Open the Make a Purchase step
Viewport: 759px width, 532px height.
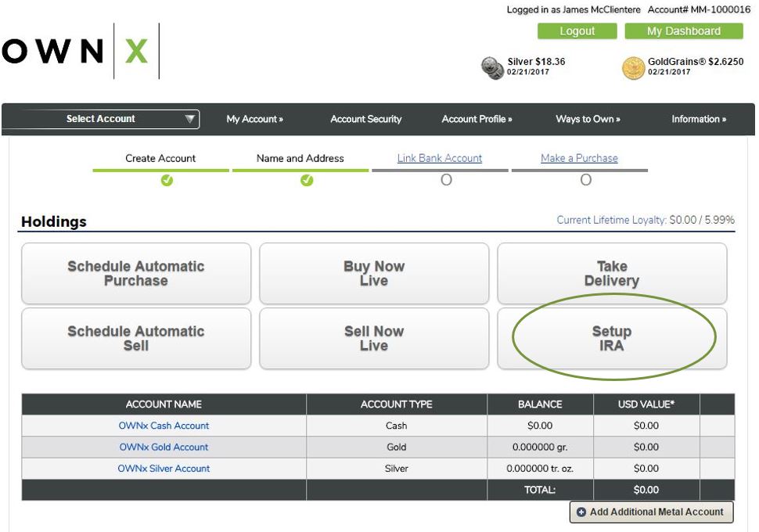pyautogui.click(x=579, y=158)
